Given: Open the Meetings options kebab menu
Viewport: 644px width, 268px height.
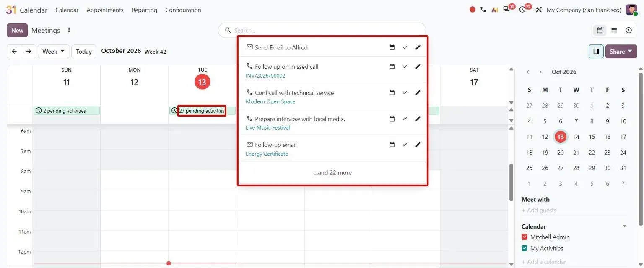Looking at the screenshot, I should point(69,30).
